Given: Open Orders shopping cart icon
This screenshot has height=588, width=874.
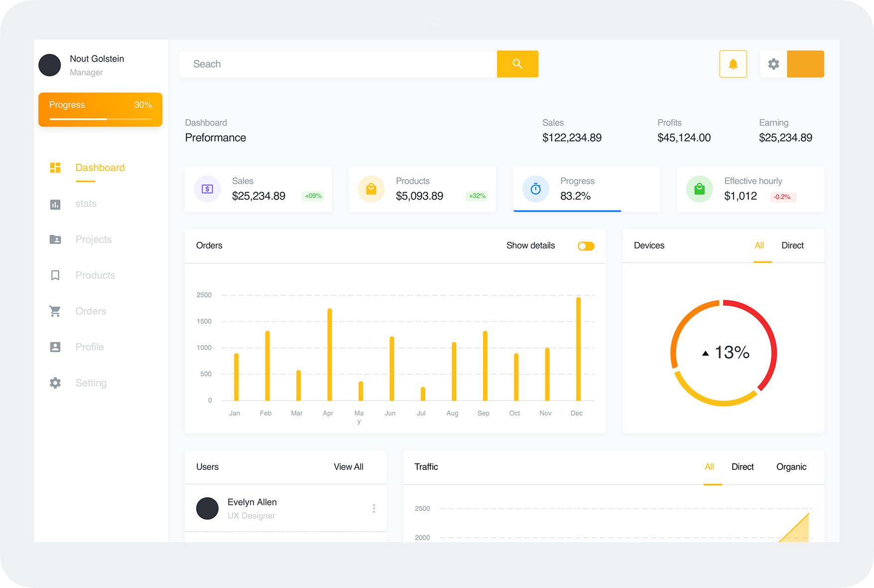Looking at the screenshot, I should click(x=55, y=311).
